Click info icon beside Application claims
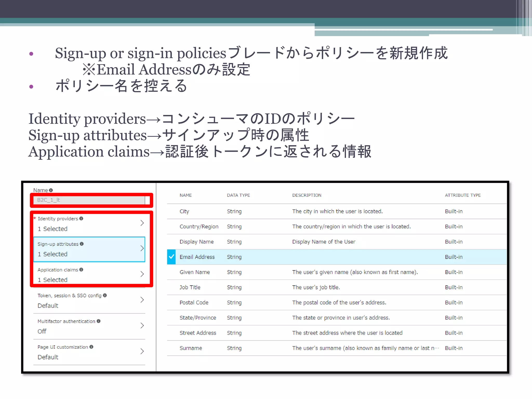The height and width of the screenshot is (399, 532). tap(81, 269)
